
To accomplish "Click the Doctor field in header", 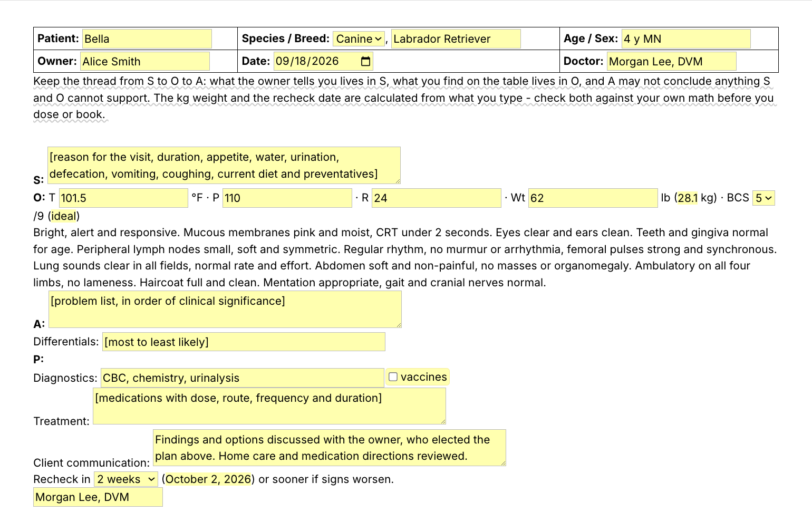I will tap(672, 61).
